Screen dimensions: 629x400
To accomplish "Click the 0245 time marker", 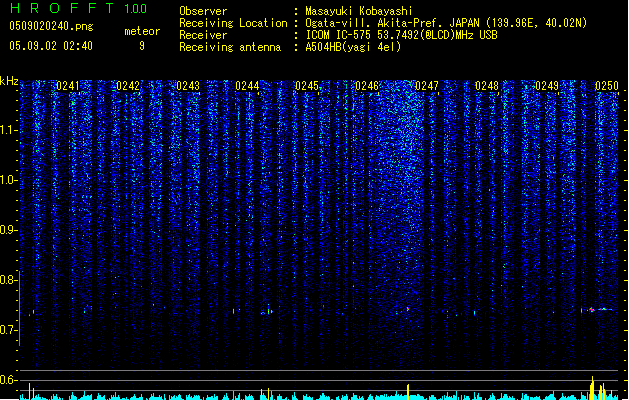I will point(307,86).
